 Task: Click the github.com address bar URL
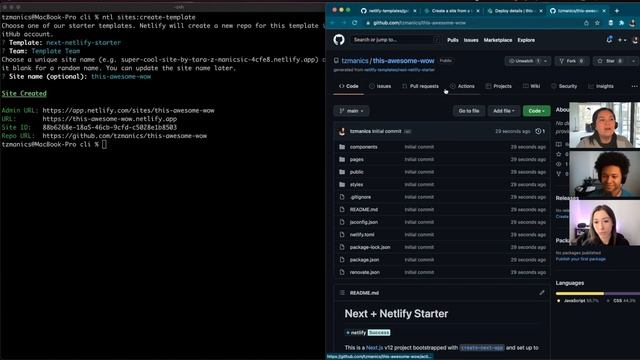419,23
